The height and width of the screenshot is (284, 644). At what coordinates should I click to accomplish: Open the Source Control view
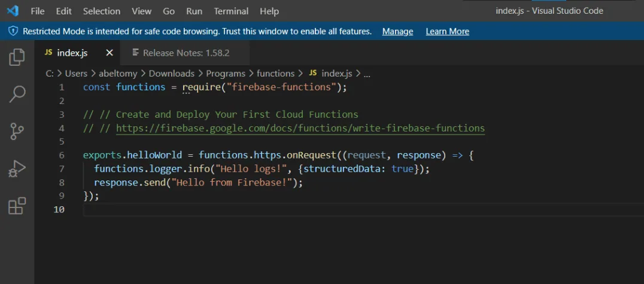click(x=17, y=132)
